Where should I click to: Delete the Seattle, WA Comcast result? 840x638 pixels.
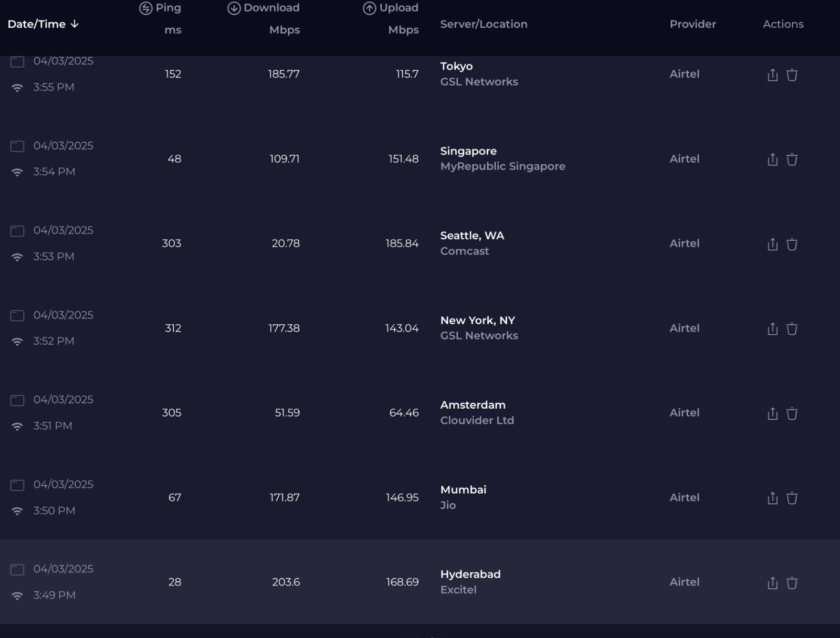coord(792,244)
